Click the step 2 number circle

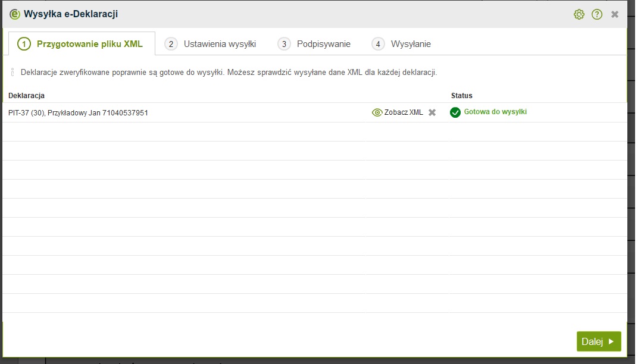pyautogui.click(x=171, y=44)
